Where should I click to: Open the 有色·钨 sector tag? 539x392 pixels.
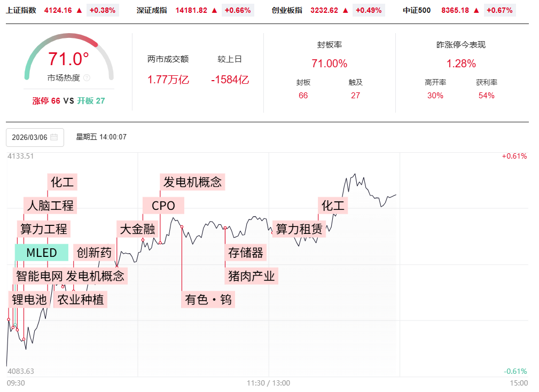click(208, 300)
